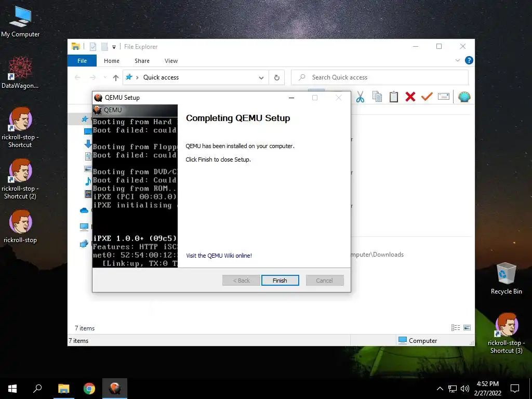Screen dimensions: 532x399
Task: Click the File Explorer taskbar icon
Action: pos(63,389)
